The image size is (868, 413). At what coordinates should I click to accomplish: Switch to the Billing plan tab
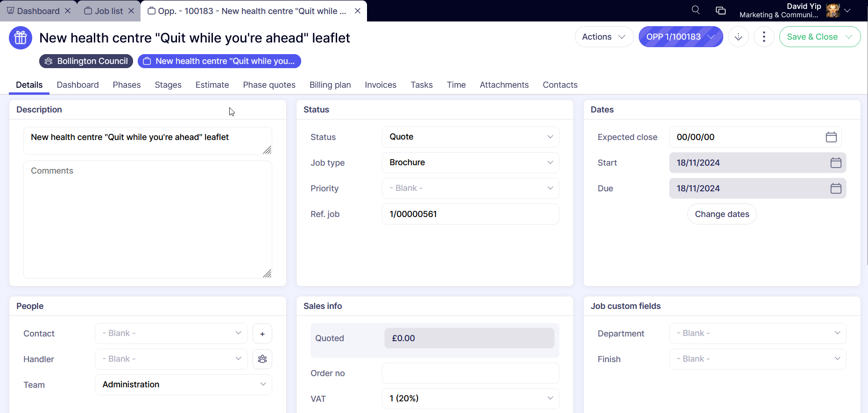tap(330, 85)
